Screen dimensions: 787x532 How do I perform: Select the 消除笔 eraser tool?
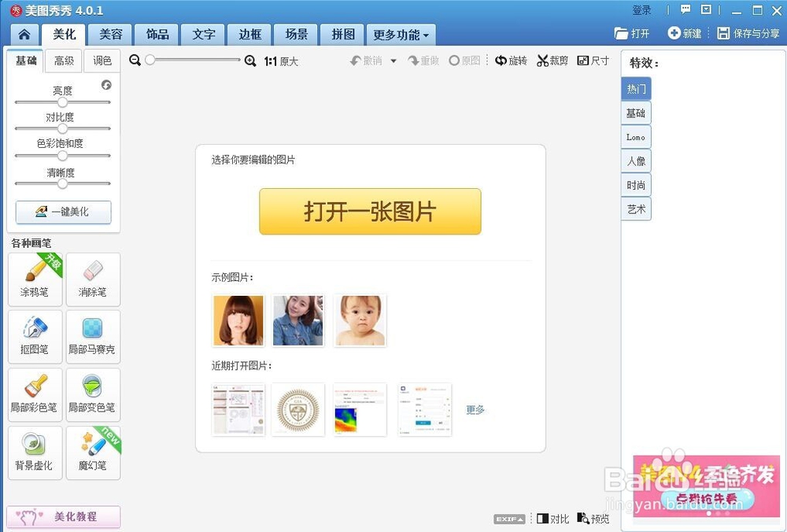click(x=93, y=279)
